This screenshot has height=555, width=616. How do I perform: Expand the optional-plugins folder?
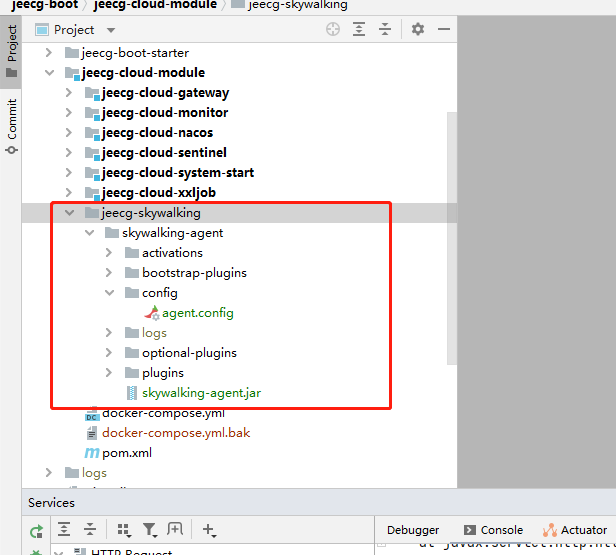(x=109, y=353)
